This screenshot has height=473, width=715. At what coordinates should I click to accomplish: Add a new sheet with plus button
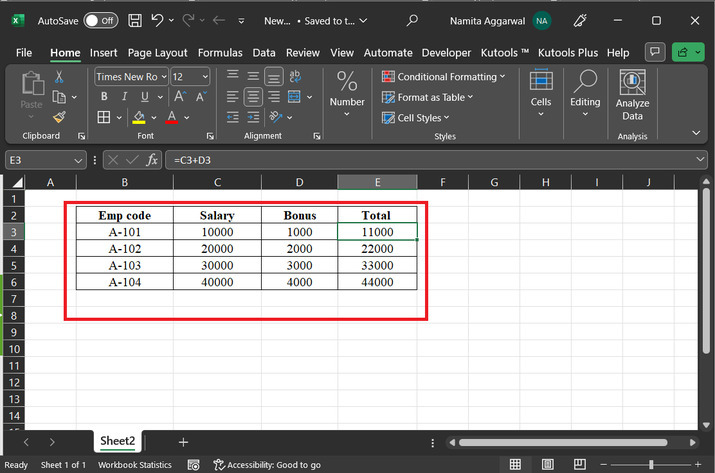(183, 441)
